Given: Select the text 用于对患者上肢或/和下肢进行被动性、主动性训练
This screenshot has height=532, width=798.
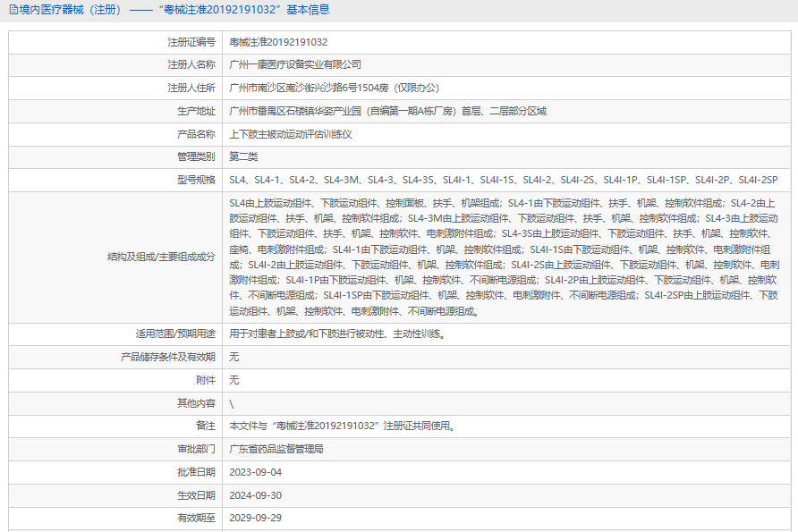Looking at the screenshot, I should 337,334.
